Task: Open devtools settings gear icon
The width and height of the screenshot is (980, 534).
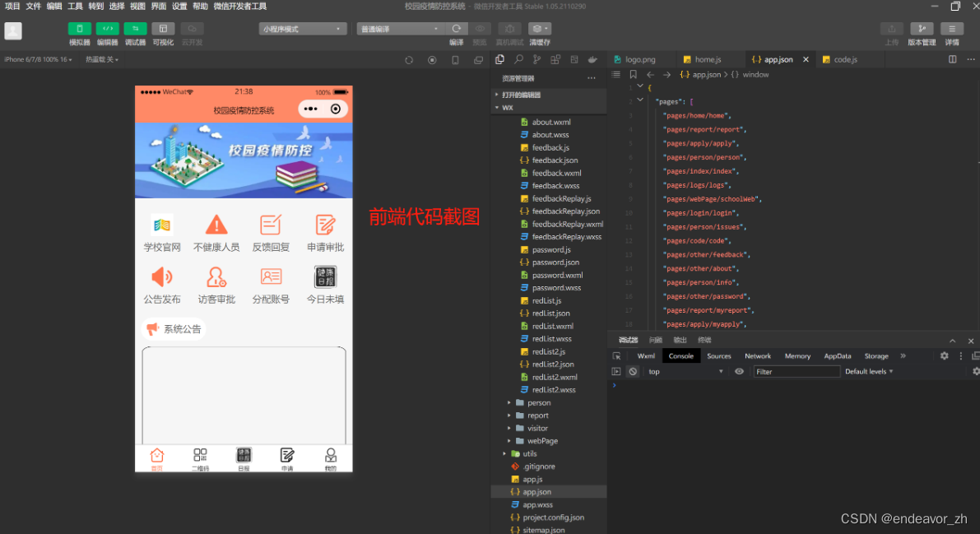Action: [x=945, y=355]
